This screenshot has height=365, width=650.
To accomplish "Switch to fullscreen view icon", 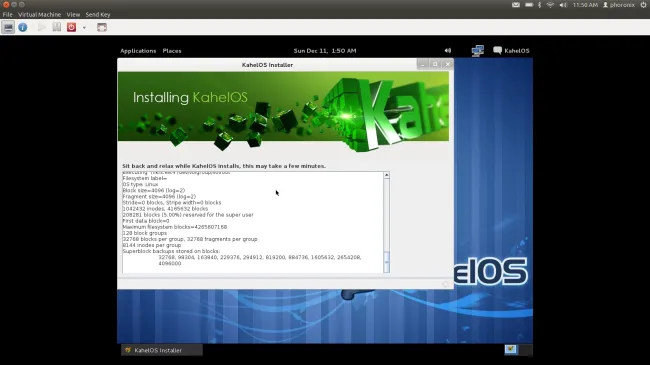I will pyautogui.click(x=102, y=27).
